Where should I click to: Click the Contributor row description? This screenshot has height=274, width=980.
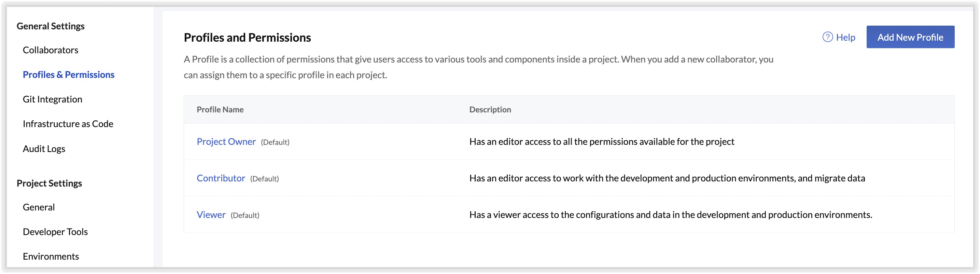(x=667, y=178)
